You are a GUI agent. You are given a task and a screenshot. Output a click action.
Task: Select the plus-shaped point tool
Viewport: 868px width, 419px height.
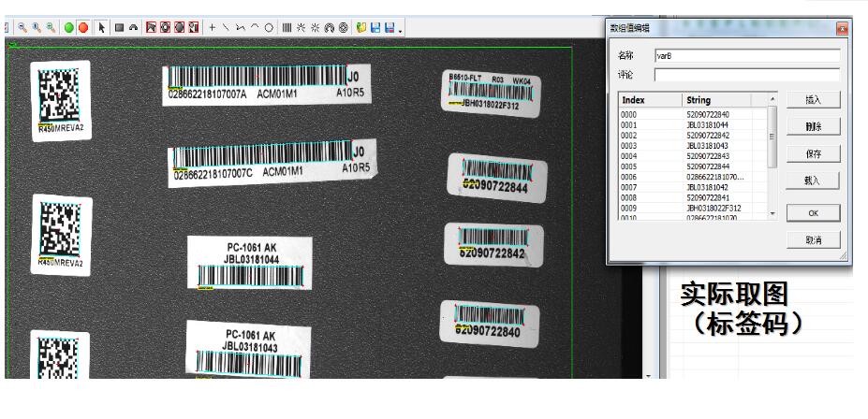(212, 27)
